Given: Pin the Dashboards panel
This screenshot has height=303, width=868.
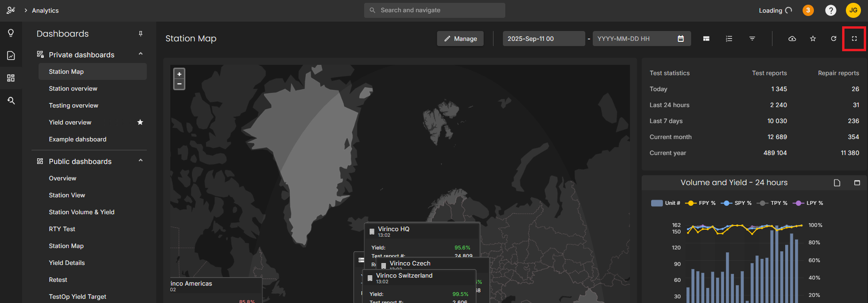Looking at the screenshot, I should (140, 34).
